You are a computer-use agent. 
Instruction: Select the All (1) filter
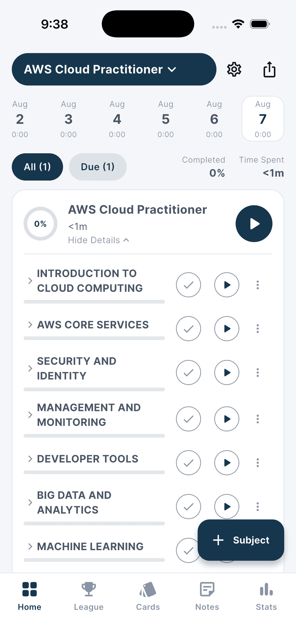[37, 167]
